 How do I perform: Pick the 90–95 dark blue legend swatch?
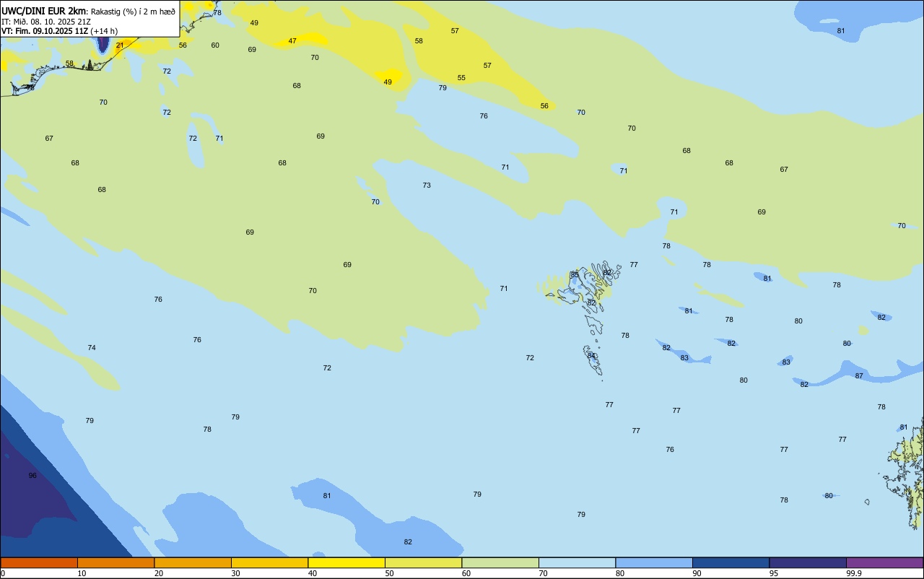731,562
